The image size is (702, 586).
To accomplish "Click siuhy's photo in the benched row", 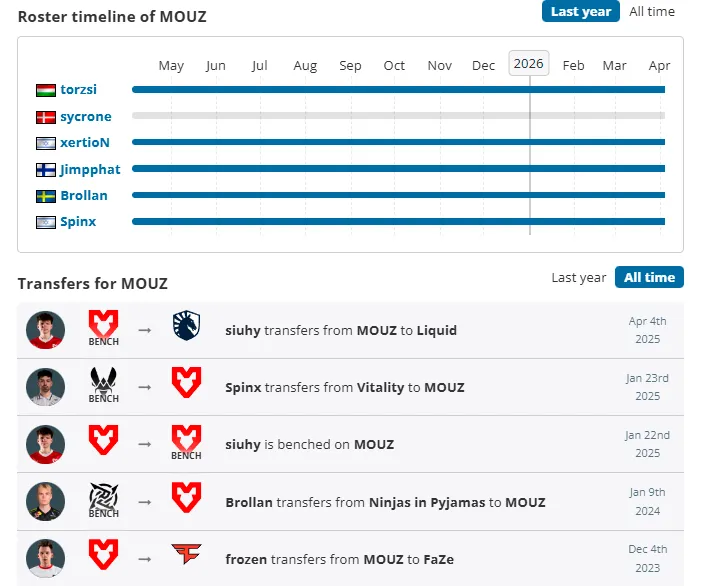I will pos(45,445).
